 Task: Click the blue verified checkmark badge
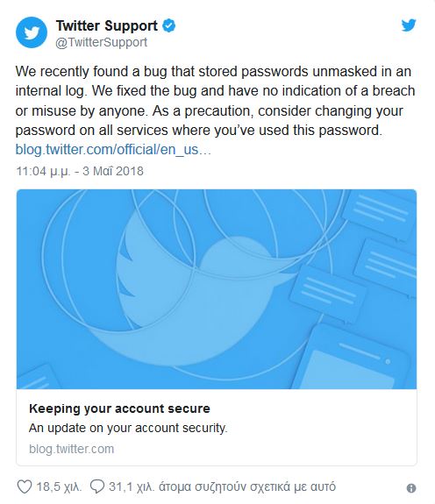click(x=168, y=25)
